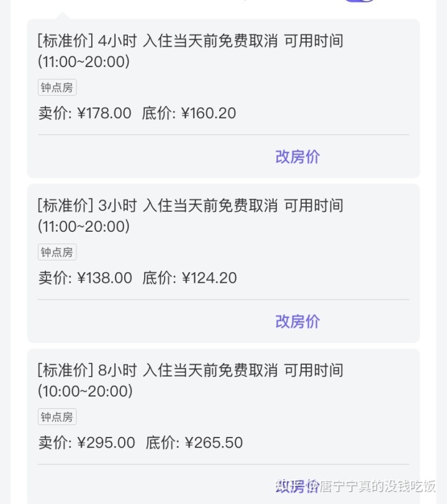Select the [标准价] 8小时 rate title
The image size is (447, 504).
pos(191,380)
